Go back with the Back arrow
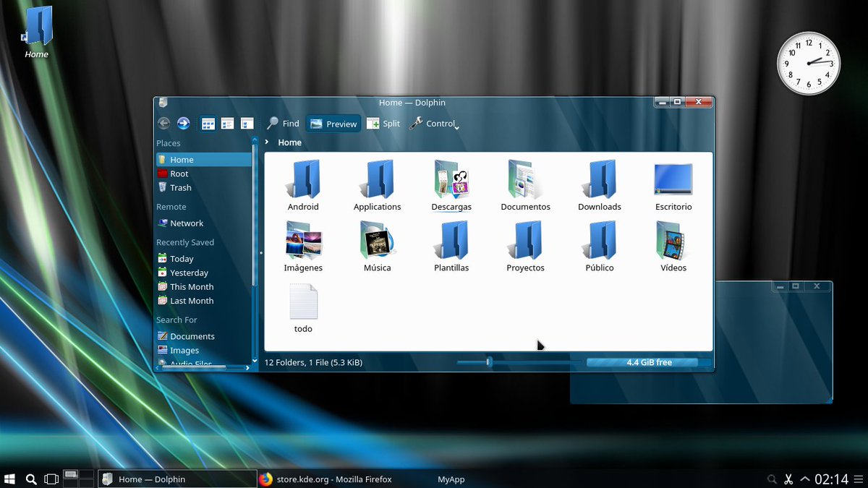 point(164,124)
